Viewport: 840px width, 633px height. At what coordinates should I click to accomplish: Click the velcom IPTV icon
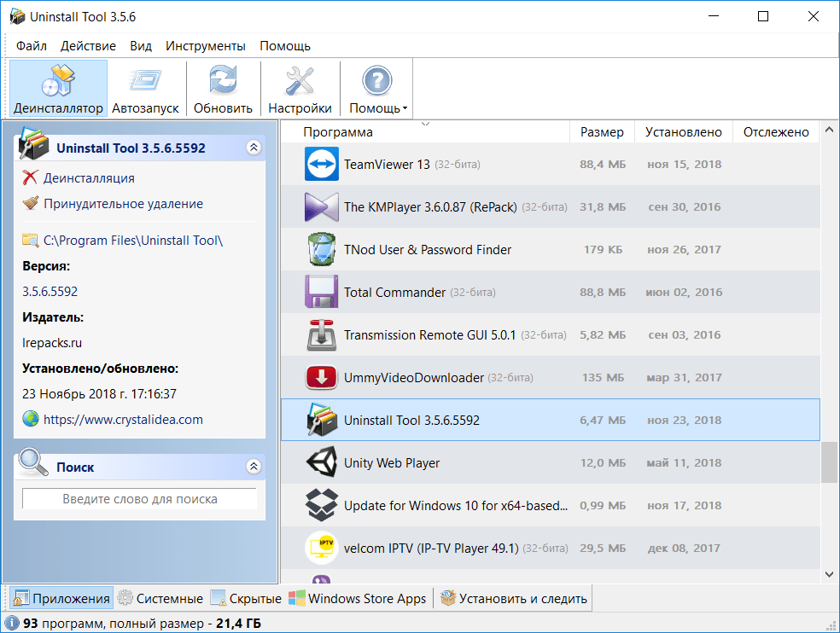(x=322, y=548)
